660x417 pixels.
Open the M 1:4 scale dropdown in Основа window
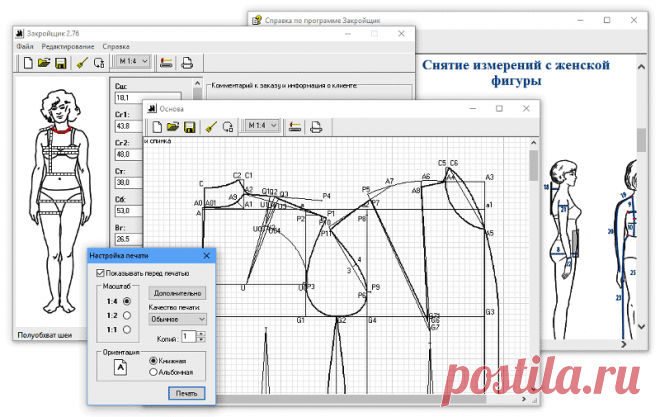(x=262, y=125)
